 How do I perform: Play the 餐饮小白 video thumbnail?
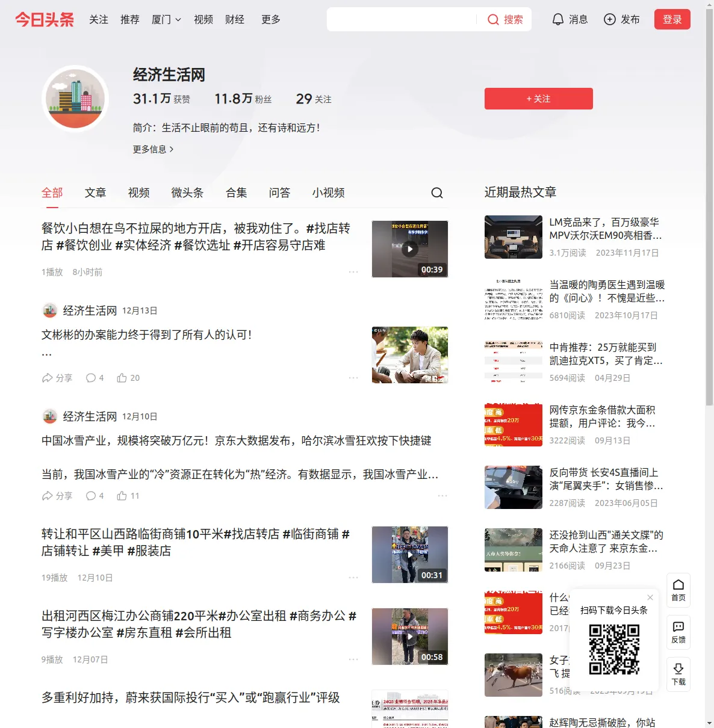point(410,249)
